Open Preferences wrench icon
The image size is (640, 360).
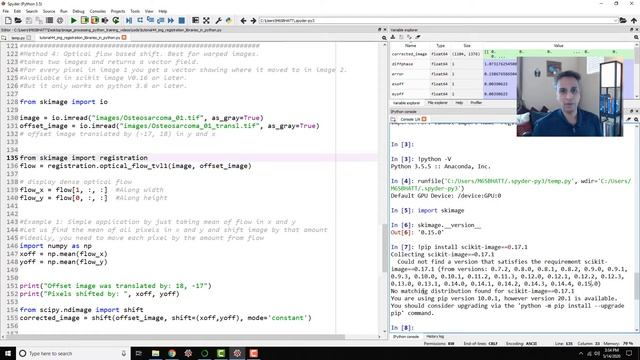point(218,20)
